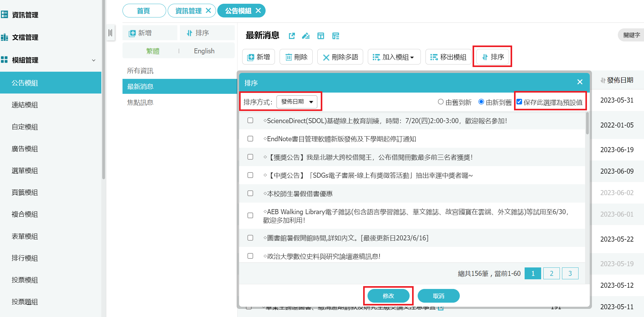Toggle the side panel collapse handle

point(110,32)
